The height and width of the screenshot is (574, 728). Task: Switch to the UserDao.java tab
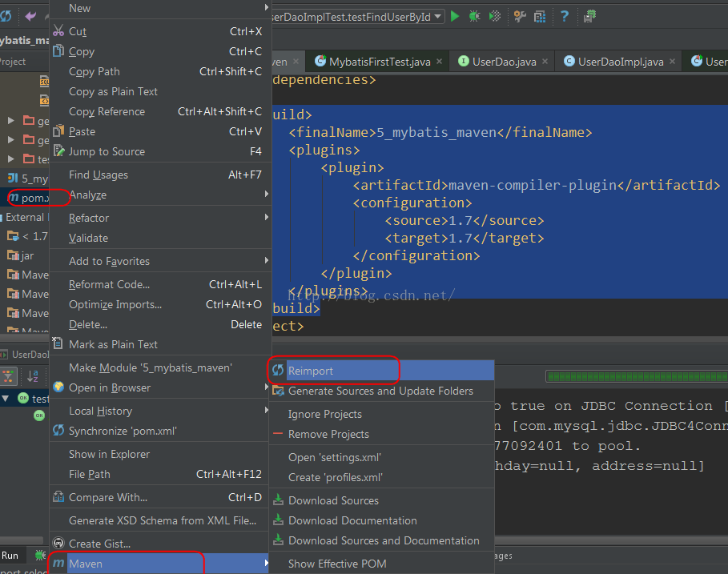(x=504, y=62)
